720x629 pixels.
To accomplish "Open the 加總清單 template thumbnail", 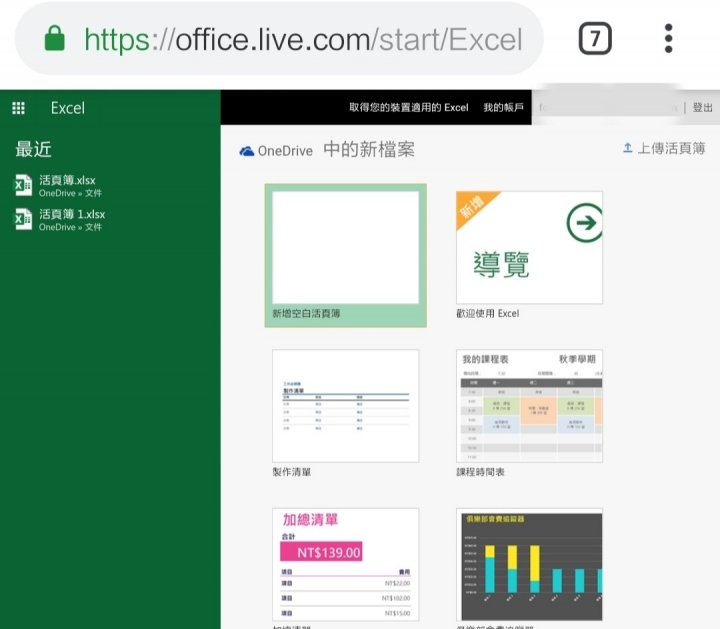I will [x=346, y=565].
